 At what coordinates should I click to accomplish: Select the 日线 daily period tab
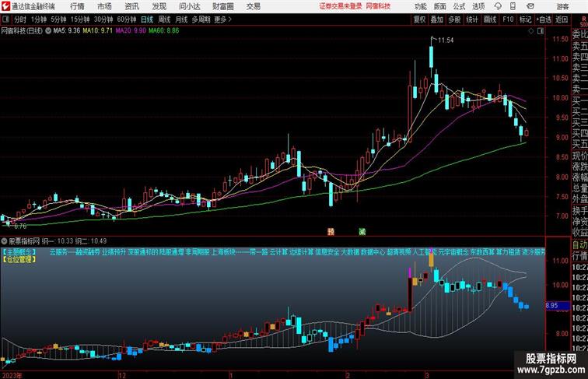click(x=147, y=19)
